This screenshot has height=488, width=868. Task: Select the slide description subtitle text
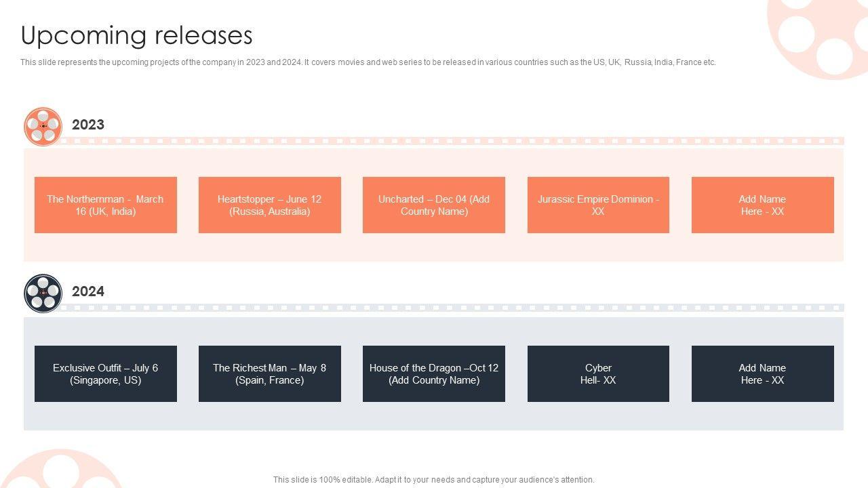coord(368,62)
